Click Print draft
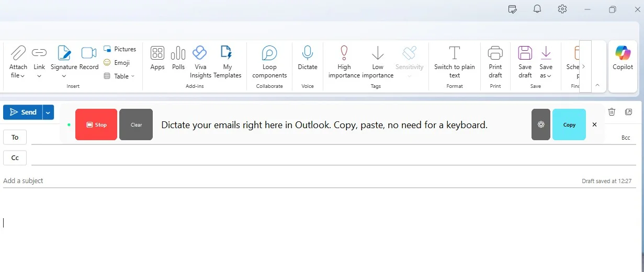644x272 pixels. click(x=495, y=62)
